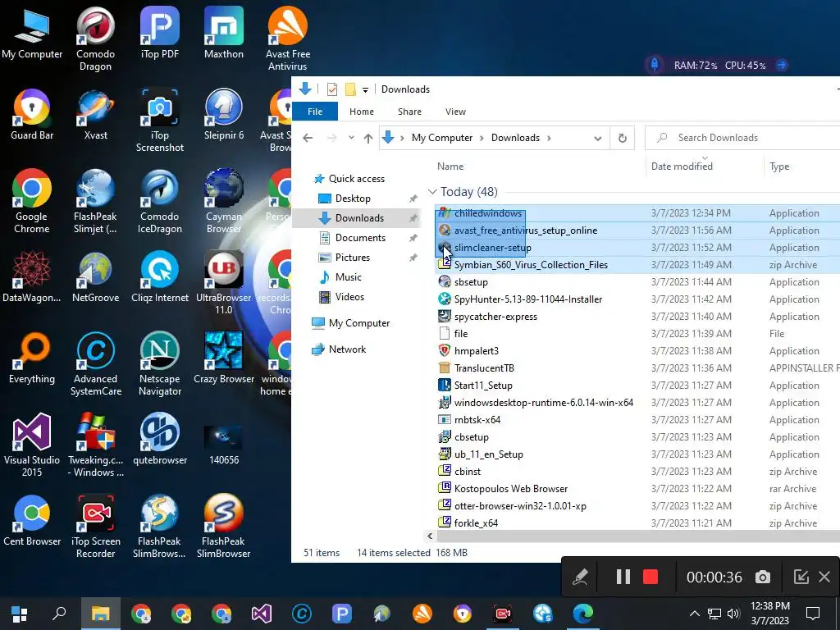Click the Properties checkmark icon in title bar

tap(332, 89)
